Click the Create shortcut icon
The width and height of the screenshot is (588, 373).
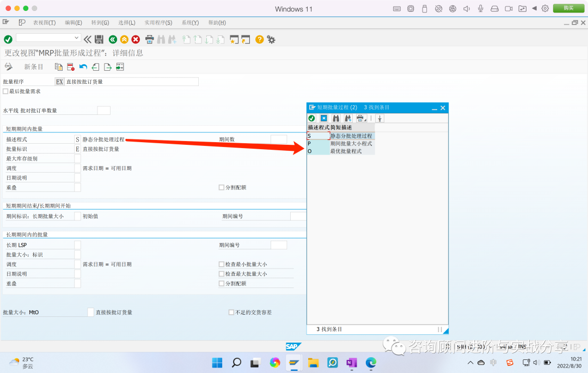[246, 39]
